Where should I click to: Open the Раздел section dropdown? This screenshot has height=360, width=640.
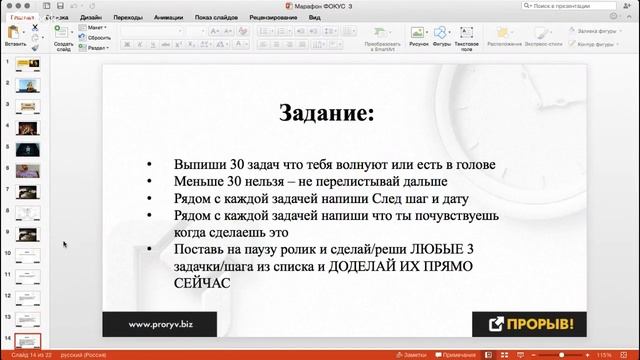tap(94, 48)
